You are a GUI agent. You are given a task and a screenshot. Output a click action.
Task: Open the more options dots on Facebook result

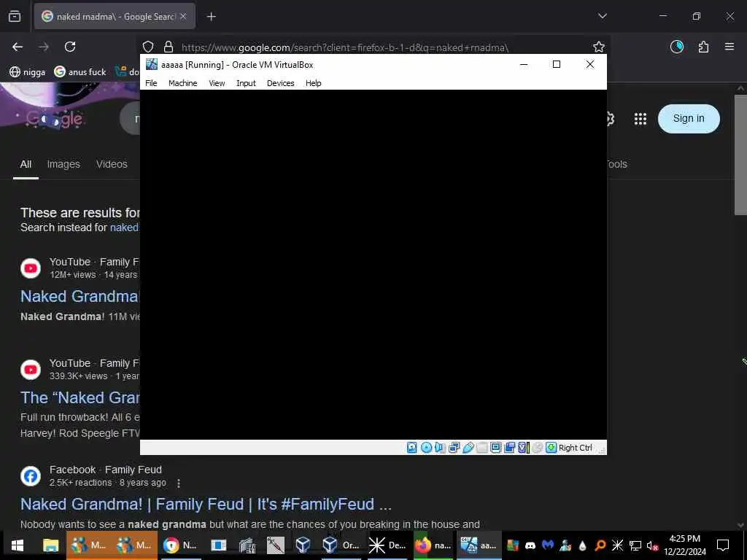click(179, 483)
